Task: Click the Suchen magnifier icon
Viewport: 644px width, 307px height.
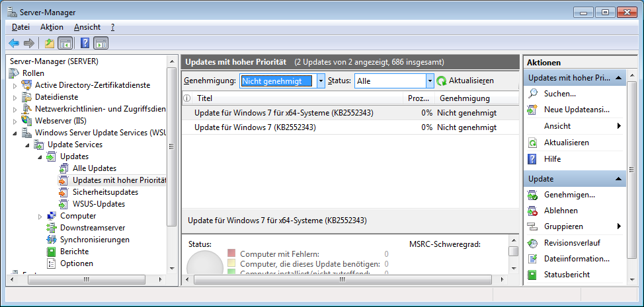Action: click(533, 94)
